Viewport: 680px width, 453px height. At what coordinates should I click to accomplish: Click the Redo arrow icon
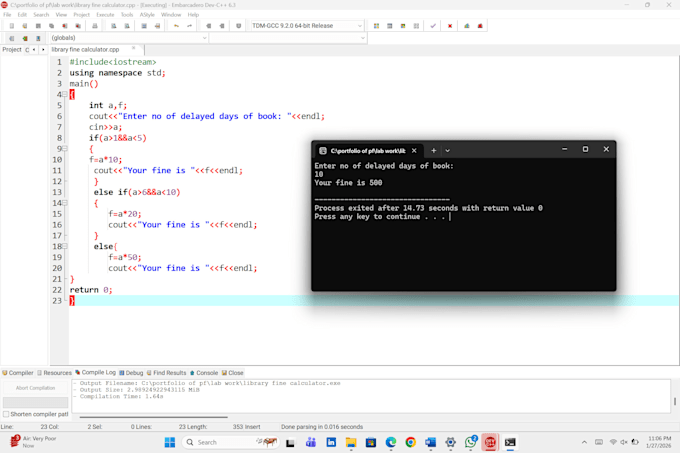pos(190,26)
